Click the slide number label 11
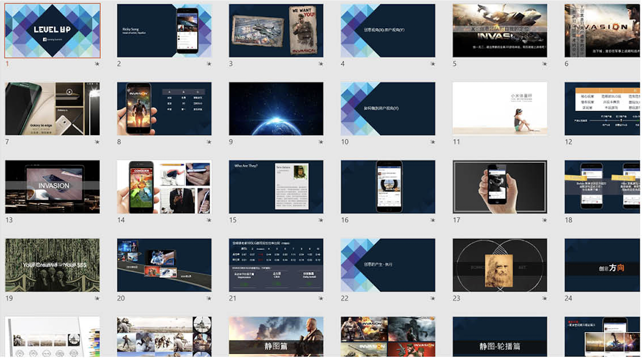This screenshot has height=358, width=644. [456, 142]
